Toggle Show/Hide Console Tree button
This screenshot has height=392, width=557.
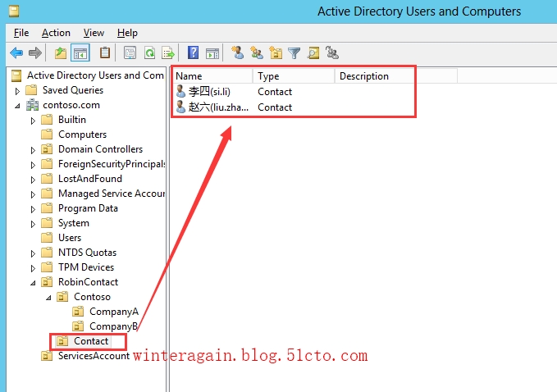pos(80,53)
